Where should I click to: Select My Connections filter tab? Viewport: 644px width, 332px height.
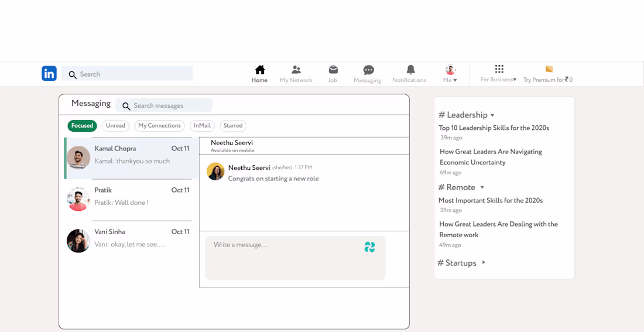tap(159, 126)
